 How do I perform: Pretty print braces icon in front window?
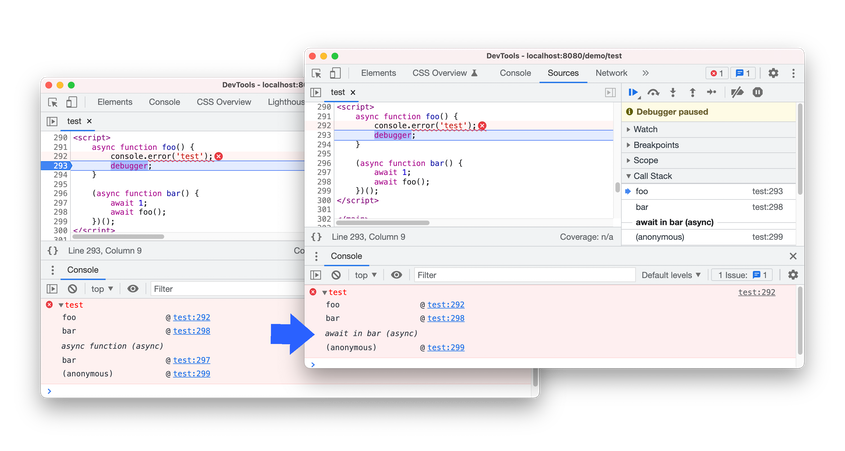click(x=316, y=237)
